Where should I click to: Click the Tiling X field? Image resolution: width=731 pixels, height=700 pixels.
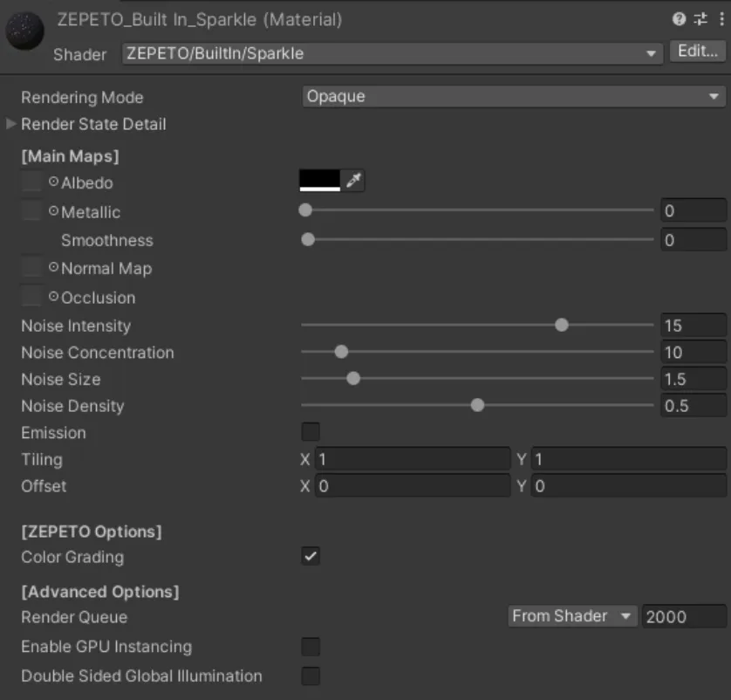[x=413, y=459]
